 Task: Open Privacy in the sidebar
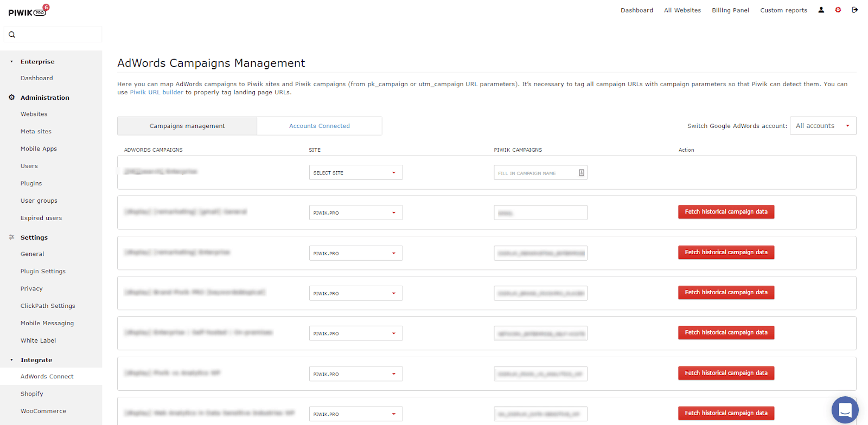coord(31,288)
